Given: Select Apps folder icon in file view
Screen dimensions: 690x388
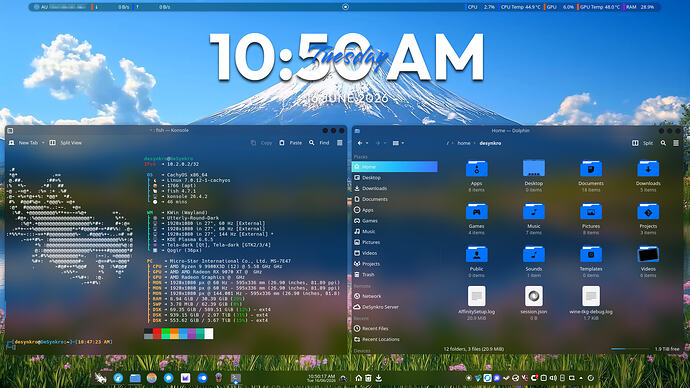Looking at the screenshot, I should click(477, 168).
